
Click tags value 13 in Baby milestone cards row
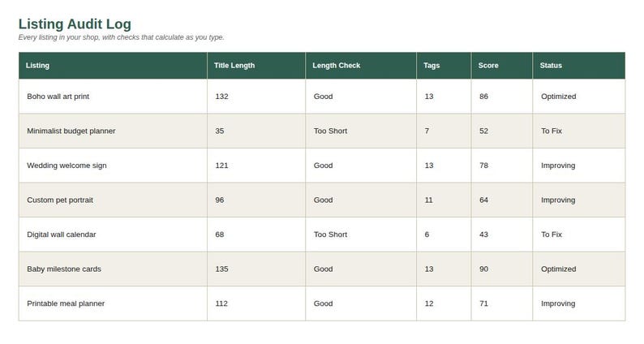429,269
